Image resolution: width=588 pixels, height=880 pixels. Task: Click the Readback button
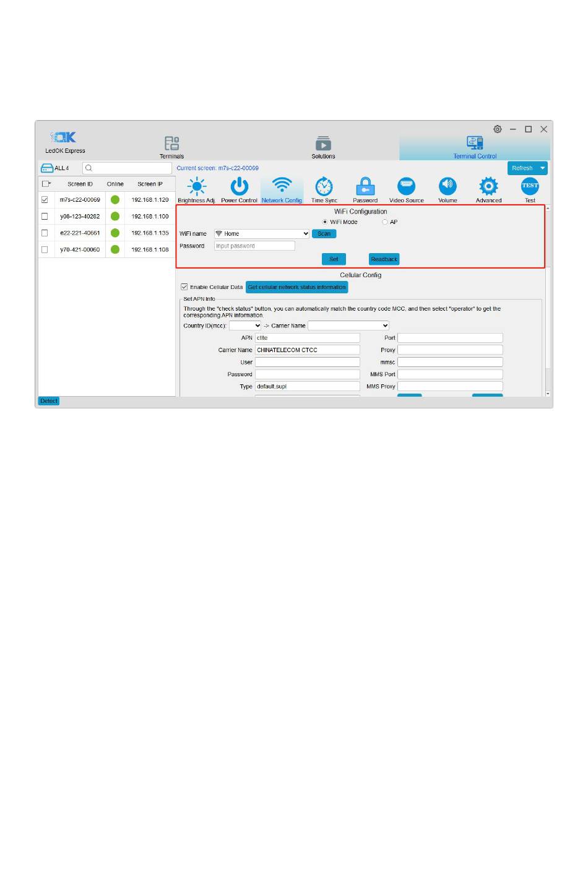384,259
